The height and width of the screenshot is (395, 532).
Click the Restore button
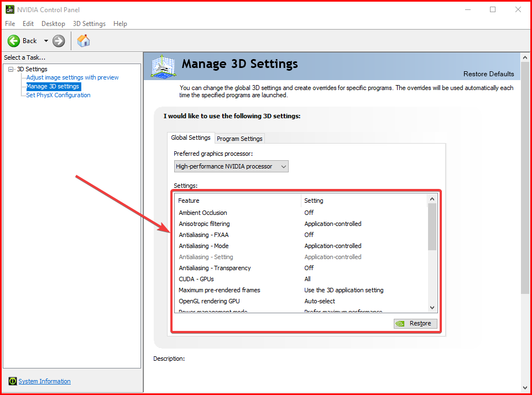(x=415, y=324)
